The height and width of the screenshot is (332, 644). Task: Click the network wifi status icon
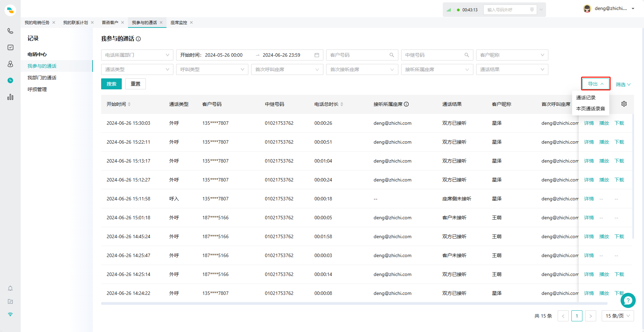(x=10, y=314)
